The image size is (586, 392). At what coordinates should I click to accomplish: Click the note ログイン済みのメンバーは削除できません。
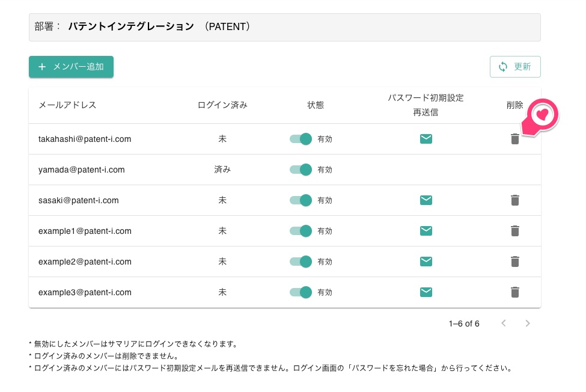pyautogui.click(x=105, y=356)
